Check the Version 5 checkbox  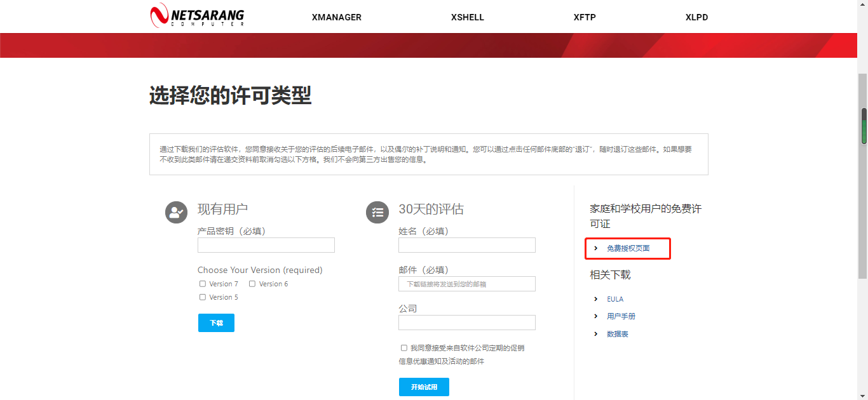[203, 297]
